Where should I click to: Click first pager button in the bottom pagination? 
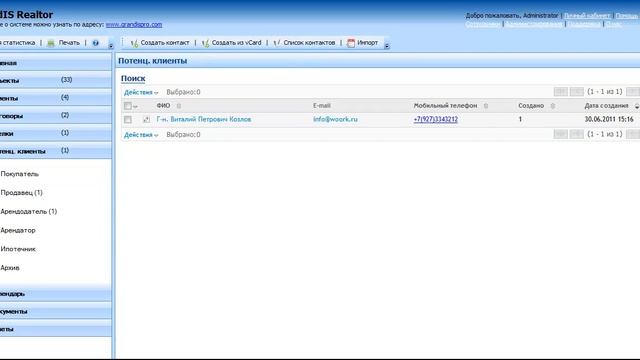click(560, 134)
